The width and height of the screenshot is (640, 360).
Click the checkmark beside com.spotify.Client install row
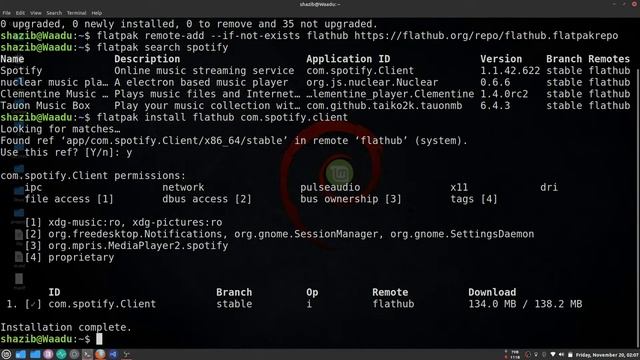(33, 304)
